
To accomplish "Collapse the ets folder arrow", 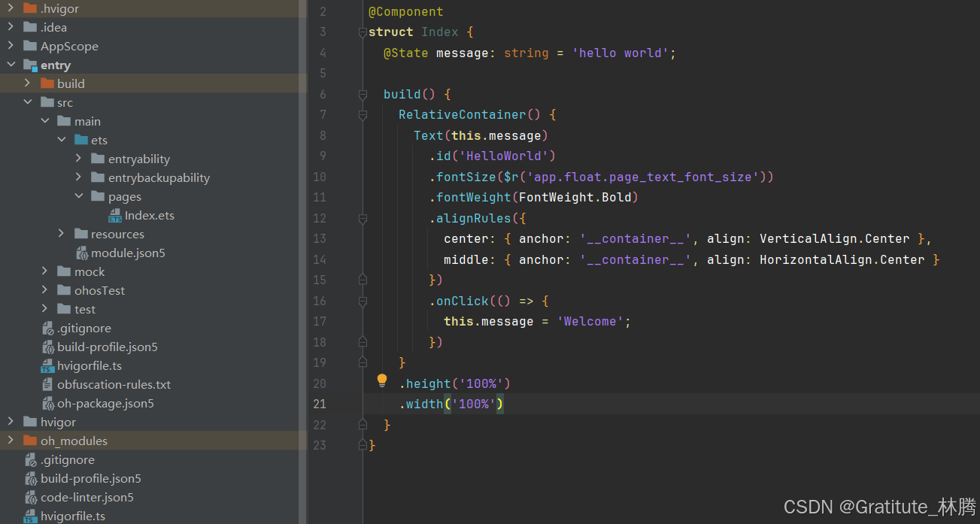I will 62,140.
